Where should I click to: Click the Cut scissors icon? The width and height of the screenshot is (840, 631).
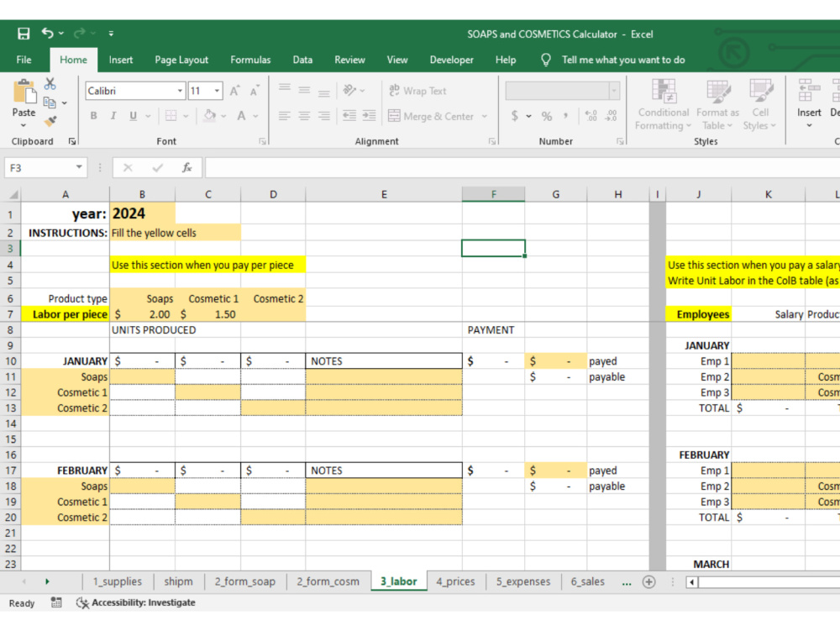(x=50, y=83)
